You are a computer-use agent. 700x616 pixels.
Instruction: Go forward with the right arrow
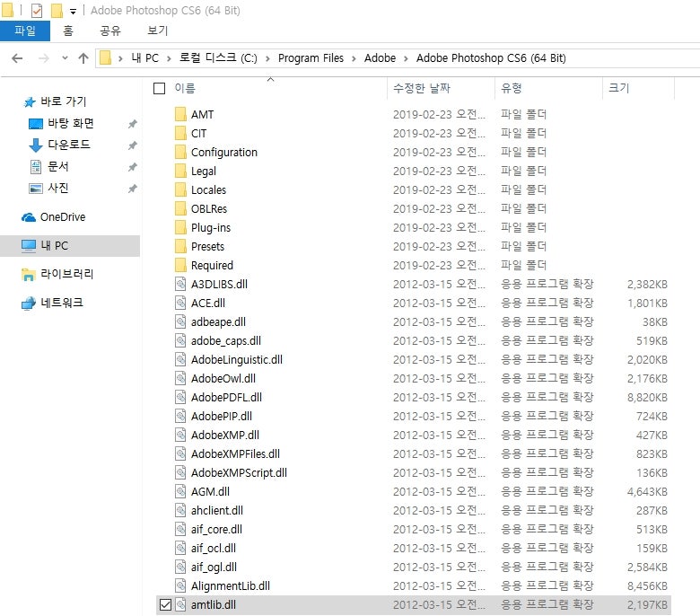(43, 58)
